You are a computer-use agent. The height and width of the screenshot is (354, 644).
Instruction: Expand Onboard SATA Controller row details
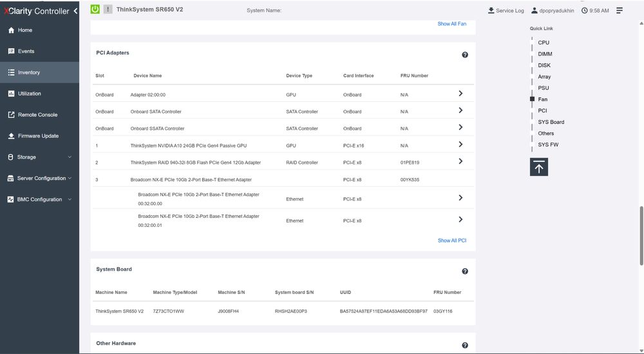point(460,111)
